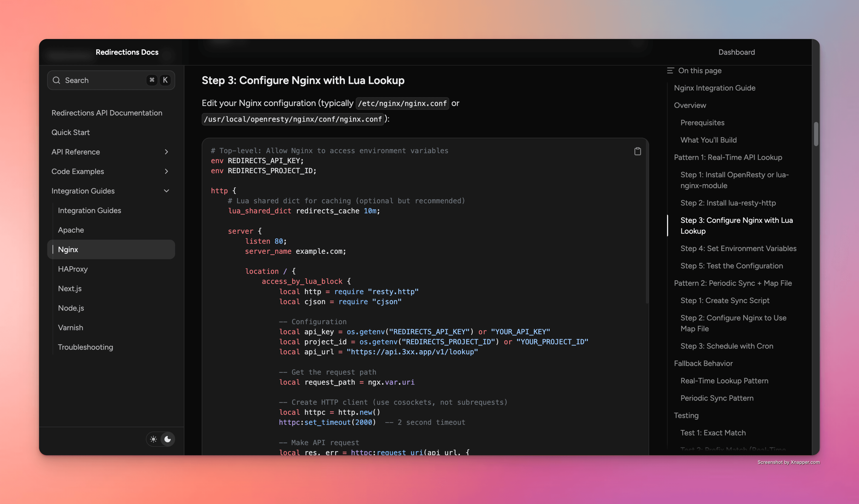The image size is (859, 504).
Task: Click inside the Search input field
Action: tap(102, 80)
